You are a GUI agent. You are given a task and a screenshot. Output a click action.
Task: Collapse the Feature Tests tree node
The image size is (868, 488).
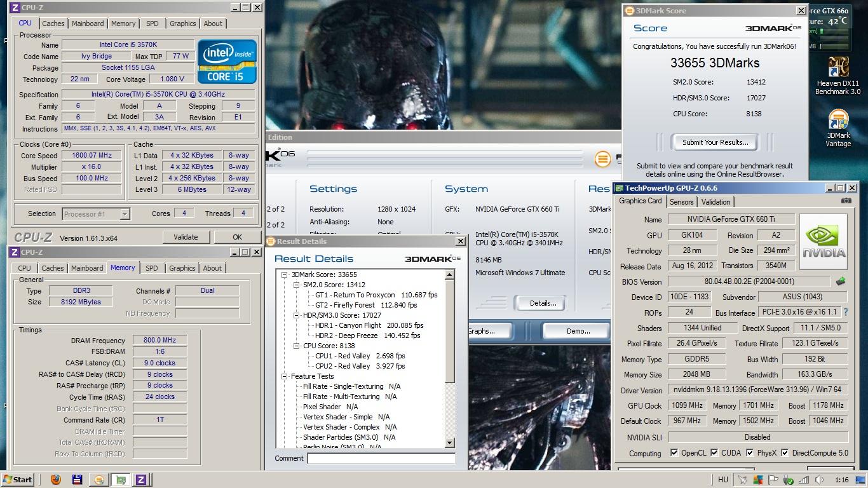coord(285,376)
